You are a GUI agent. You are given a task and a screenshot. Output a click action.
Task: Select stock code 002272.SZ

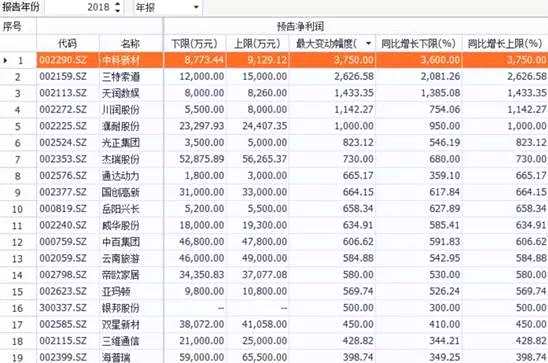tap(63, 109)
